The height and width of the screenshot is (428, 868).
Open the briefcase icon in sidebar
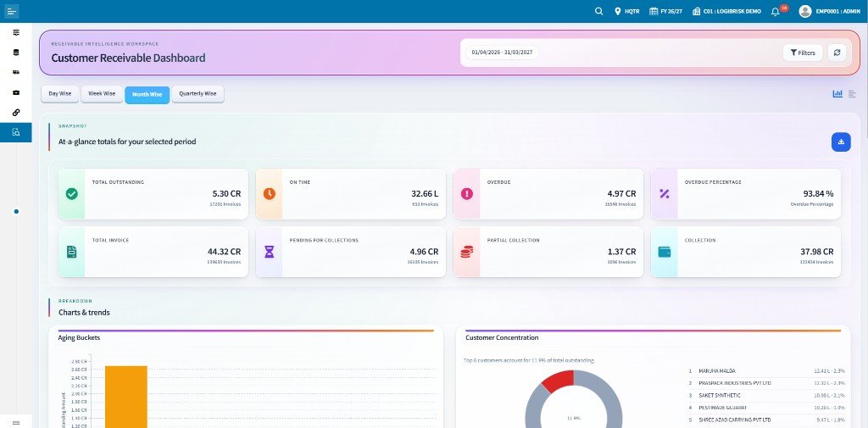point(16,92)
